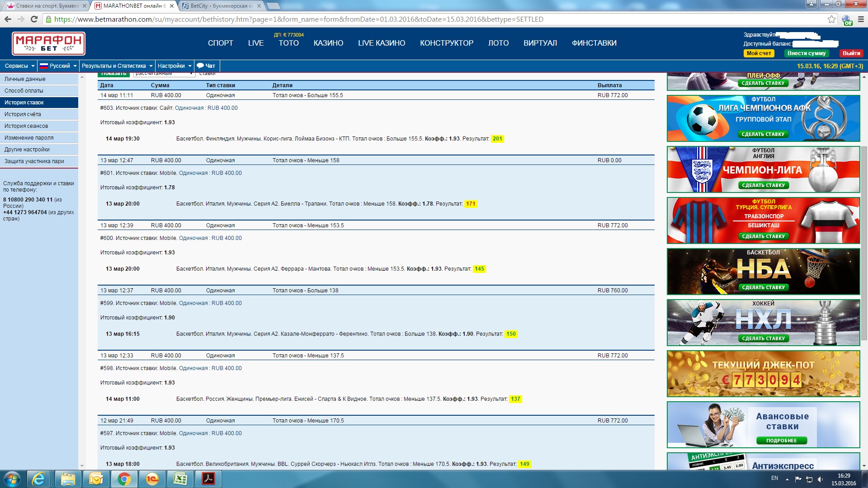Open Chrome menu hamburger icon
Viewport: 868px width, 488px height.
point(861,19)
